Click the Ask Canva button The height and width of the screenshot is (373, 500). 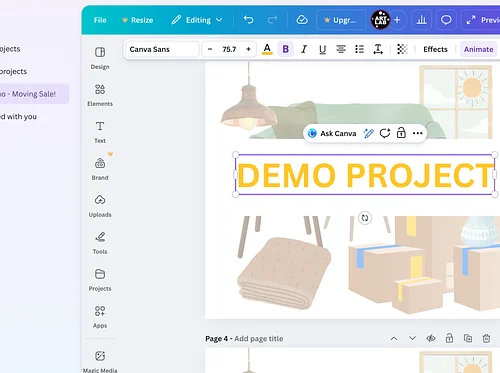pyautogui.click(x=332, y=133)
